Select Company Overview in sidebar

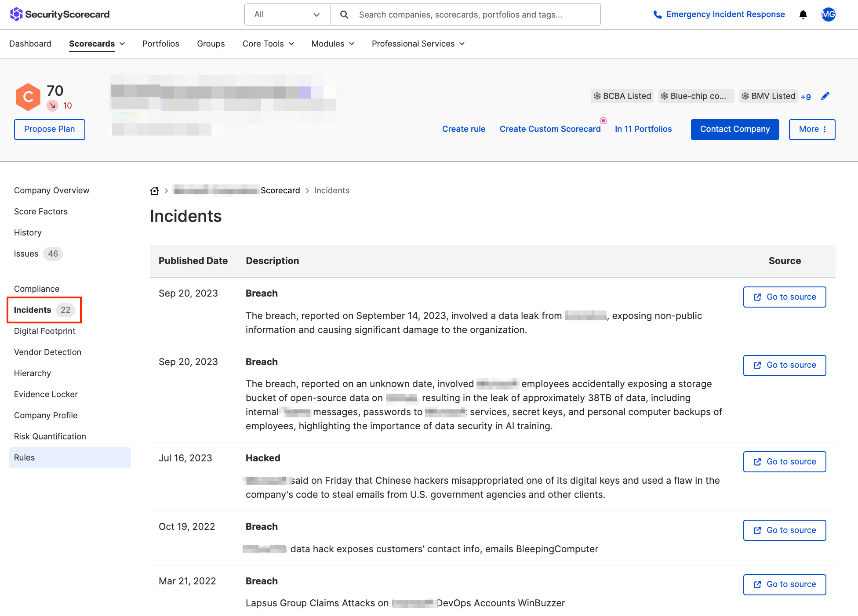52,191
